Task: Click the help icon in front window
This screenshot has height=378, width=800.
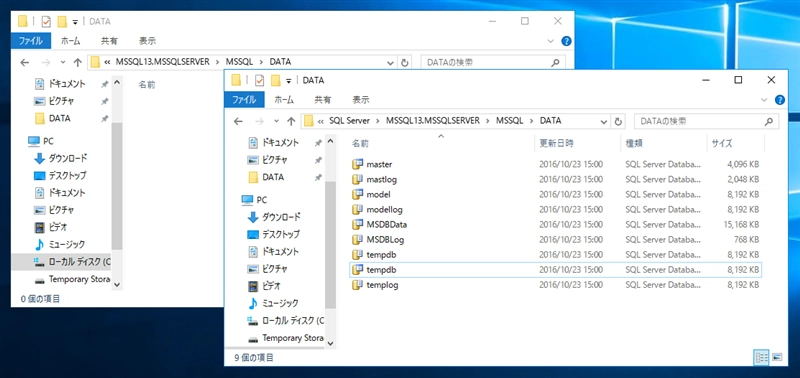Action: pyautogui.click(x=780, y=99)
